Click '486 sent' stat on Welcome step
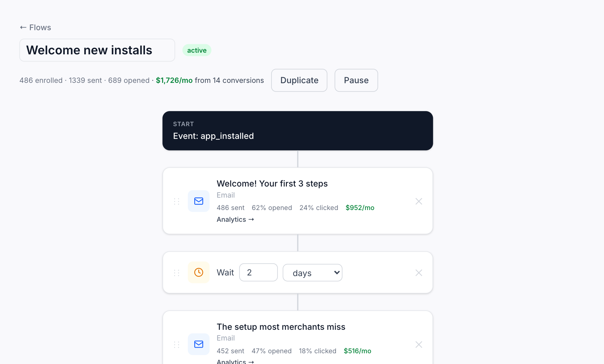The width and height of the screenshot is (604, 364). [231, 208]
